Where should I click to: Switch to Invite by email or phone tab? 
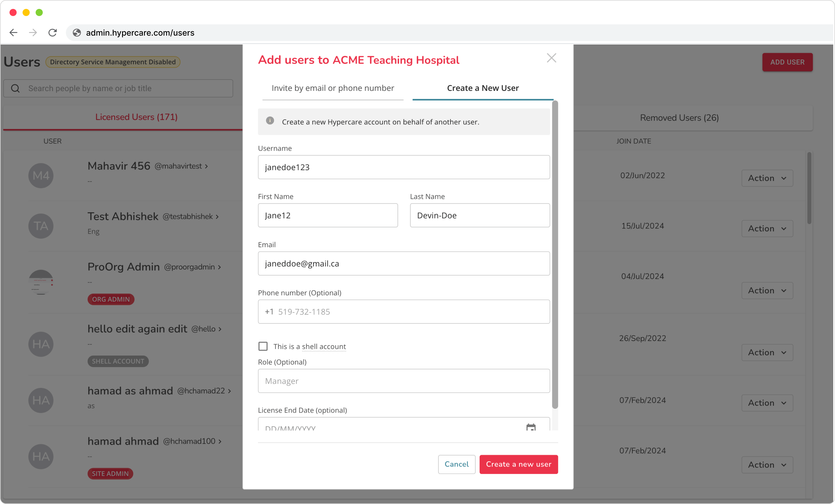pyautogui.click(x=333, y=88)
